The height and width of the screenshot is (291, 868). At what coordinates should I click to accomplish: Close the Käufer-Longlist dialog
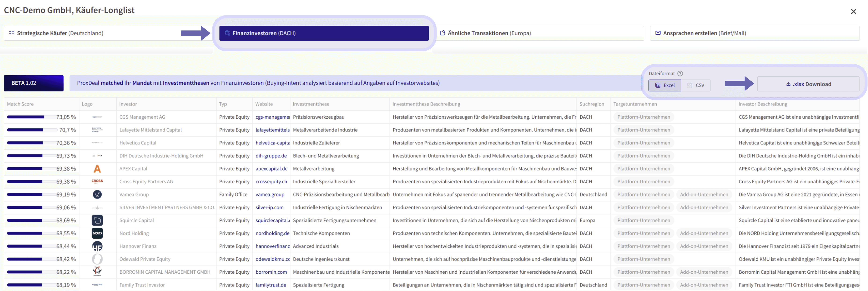click(x=853, y=11)
